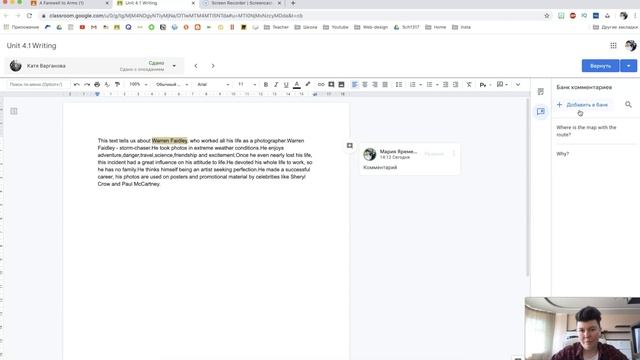This screenshot has width=640, height=360.
Task: Open editing mode dropdown
Action: click(x=502, y=84)
